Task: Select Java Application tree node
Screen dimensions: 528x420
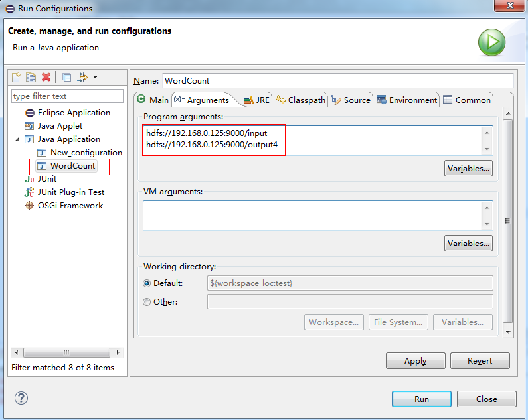Action: pyautogui.click(x=68, y=139)
